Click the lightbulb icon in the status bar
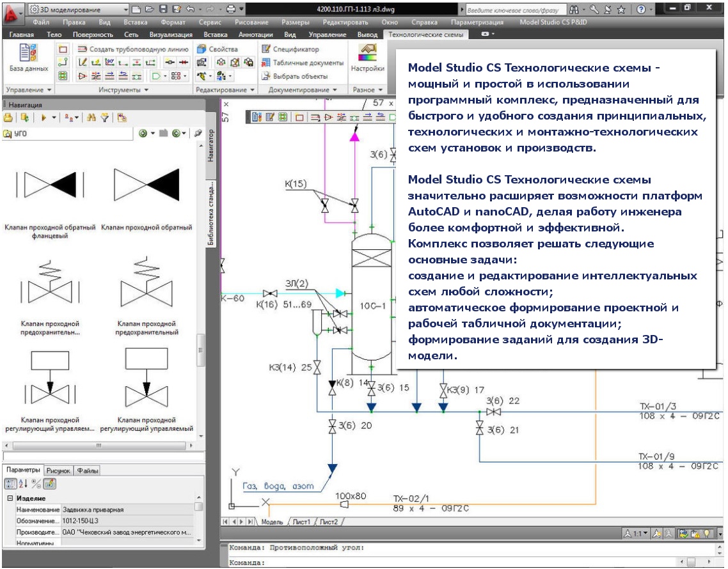 coord(707,533)
